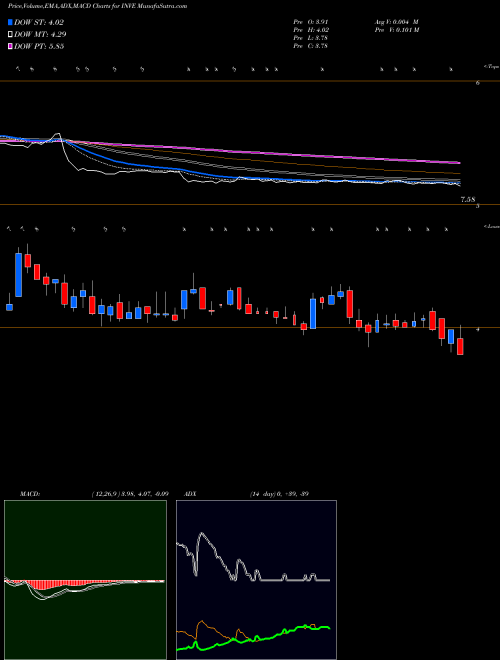This screenshot has width=500, height=660.
Task: Select the 'DOW MT: 4.29' legend label
Action: (40, 34)
